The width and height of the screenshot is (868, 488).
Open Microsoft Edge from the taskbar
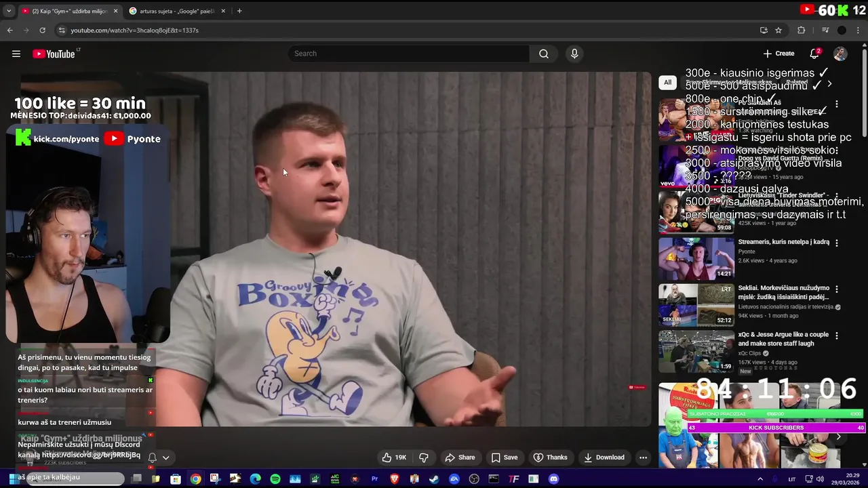(255, 479)
